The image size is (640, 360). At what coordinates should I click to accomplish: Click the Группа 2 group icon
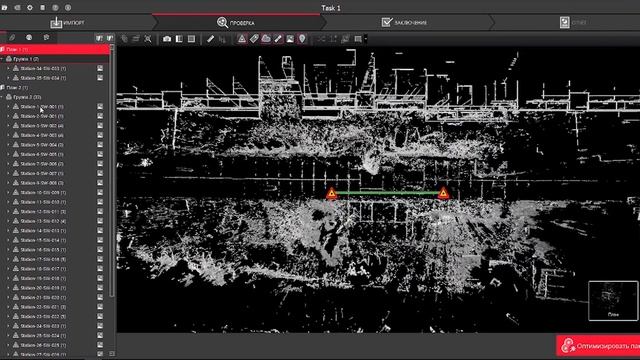pyautogui.click(x=9, y=97)
